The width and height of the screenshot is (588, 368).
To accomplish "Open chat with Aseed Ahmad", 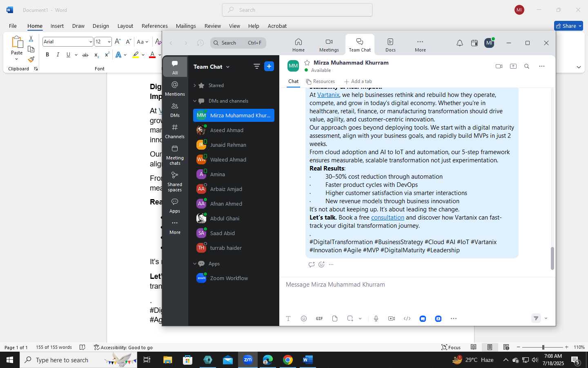I will (234, 130).
